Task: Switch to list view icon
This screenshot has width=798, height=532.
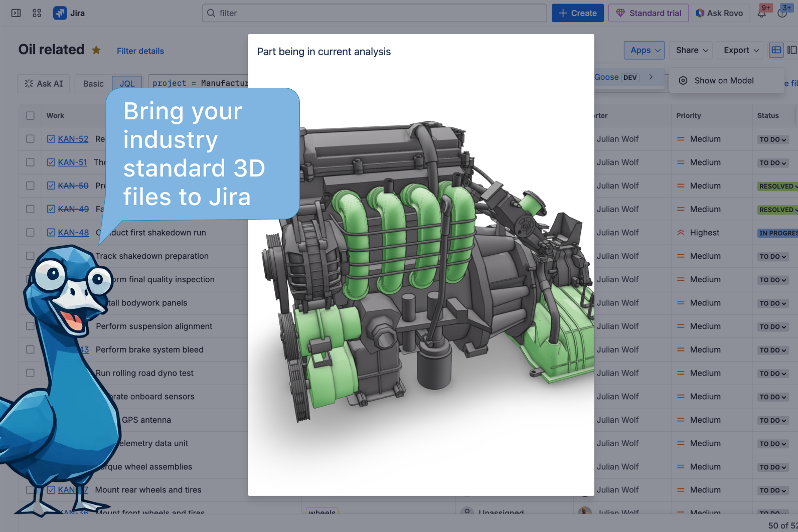Action: click(776, 50)
